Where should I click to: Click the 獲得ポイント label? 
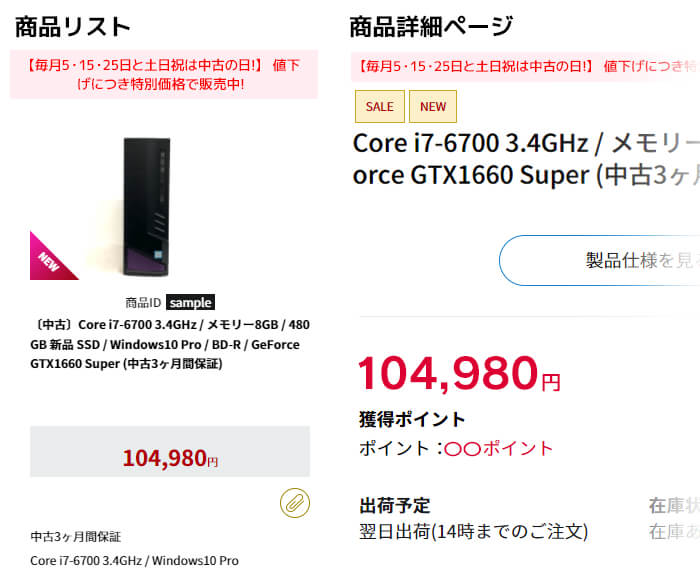(x=412, y=419)
